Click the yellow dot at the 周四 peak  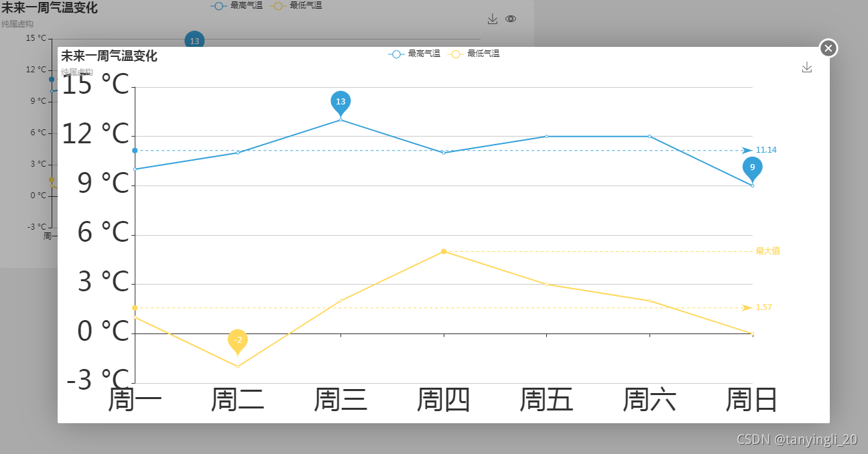pos(444,252)
